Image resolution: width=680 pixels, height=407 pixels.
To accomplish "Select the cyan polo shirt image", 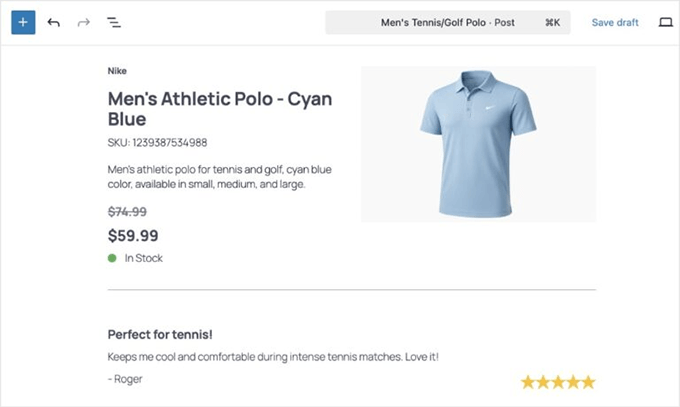I will click(x=478, y=144).
